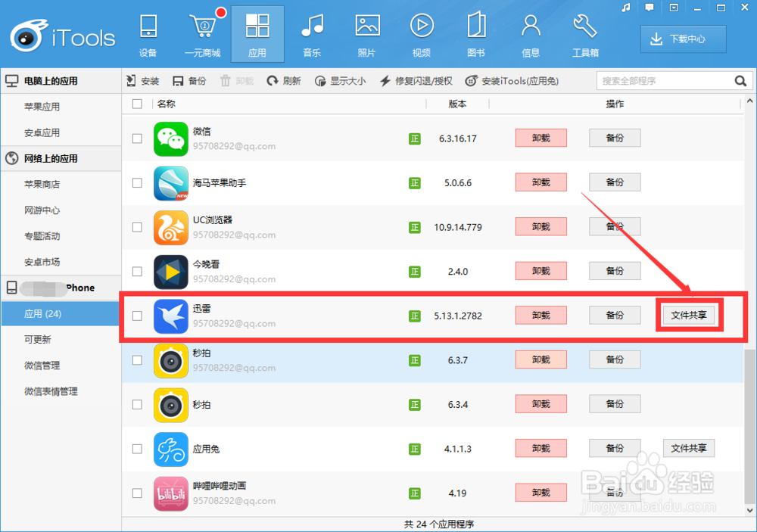
Task: Open the 设备 device tab
Action: point(148,36)
